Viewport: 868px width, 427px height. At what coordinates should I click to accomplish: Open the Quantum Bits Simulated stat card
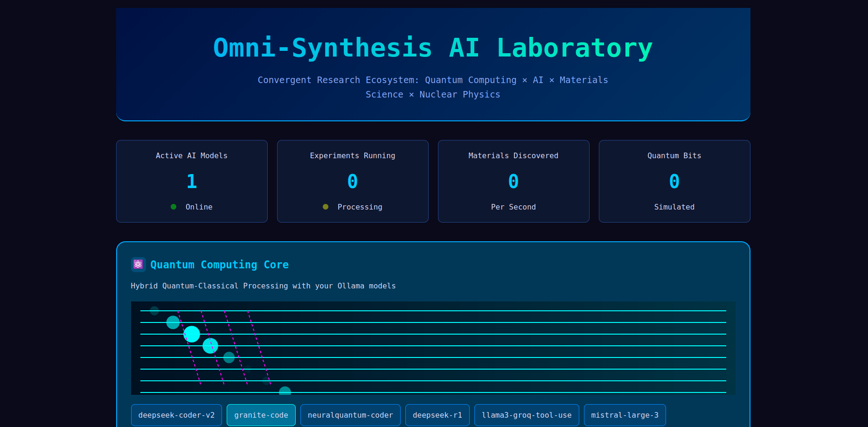[674, 181]
